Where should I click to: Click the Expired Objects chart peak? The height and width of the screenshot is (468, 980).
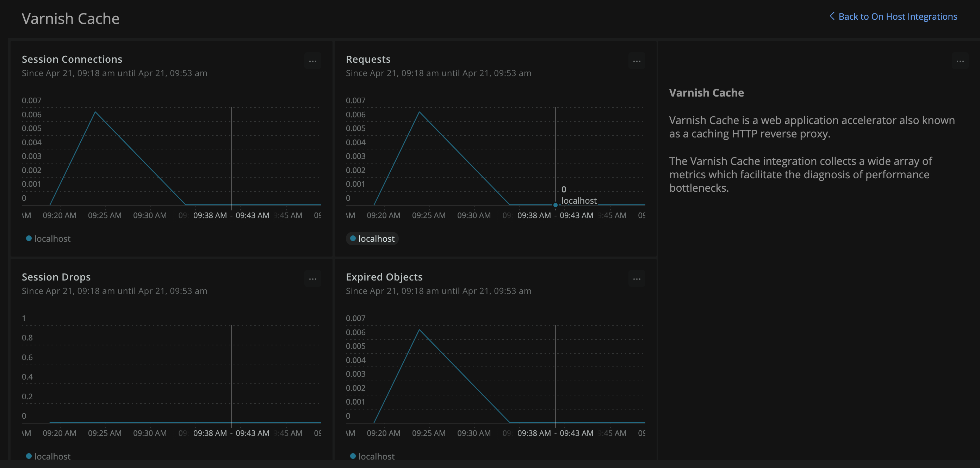(x=419, y=330)
